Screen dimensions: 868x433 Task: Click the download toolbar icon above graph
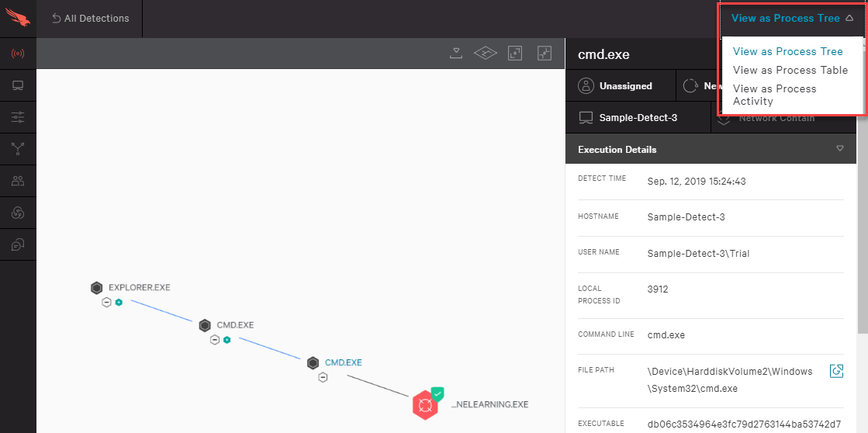456,53
